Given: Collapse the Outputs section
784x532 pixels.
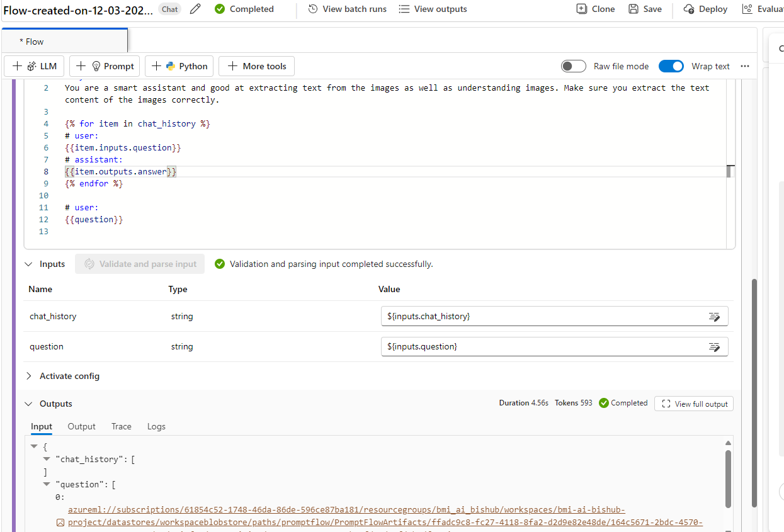Looking at the screenshot, I should coord(28,404).
